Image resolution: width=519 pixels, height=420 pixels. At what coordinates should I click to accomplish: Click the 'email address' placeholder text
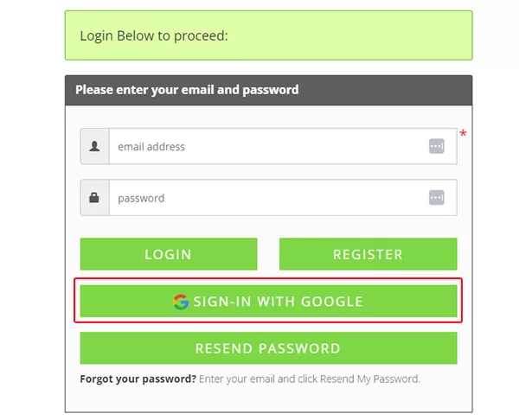point(151,147)
